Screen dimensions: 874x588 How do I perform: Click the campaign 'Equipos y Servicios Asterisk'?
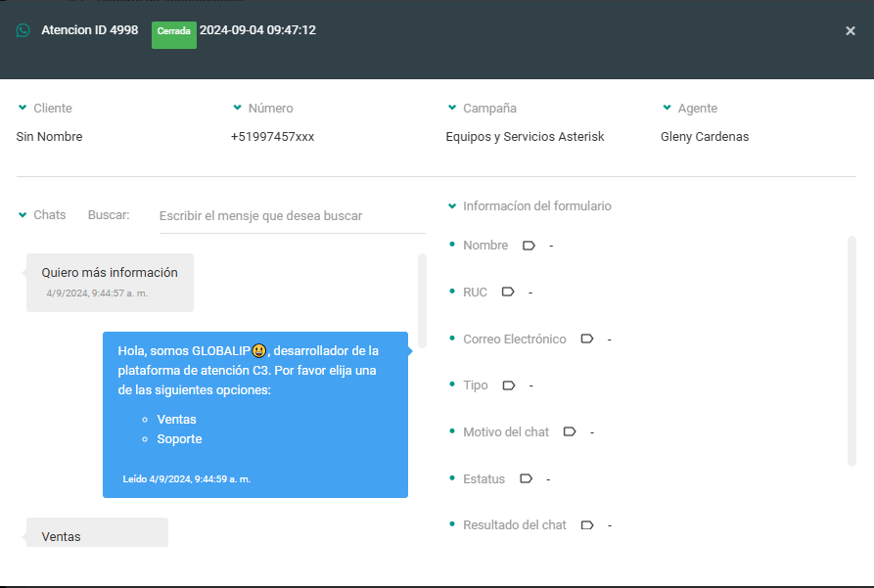(525, 137)
